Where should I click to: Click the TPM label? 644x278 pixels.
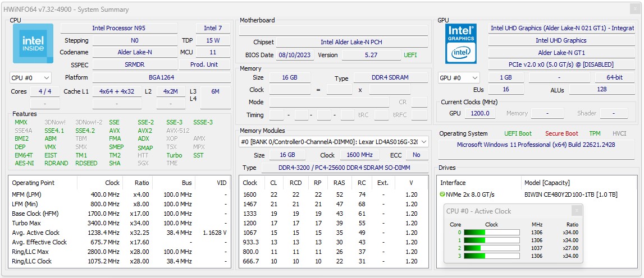tap(595, 133)
